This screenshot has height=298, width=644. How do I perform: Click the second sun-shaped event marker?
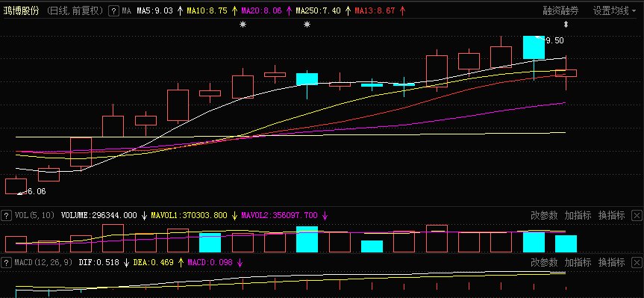point(307,24)
